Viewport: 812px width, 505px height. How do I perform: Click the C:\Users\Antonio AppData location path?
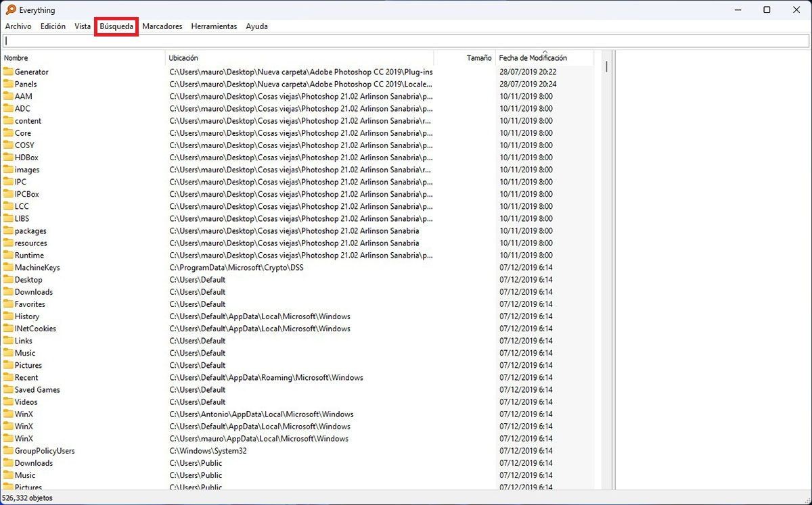coord(261,414)
